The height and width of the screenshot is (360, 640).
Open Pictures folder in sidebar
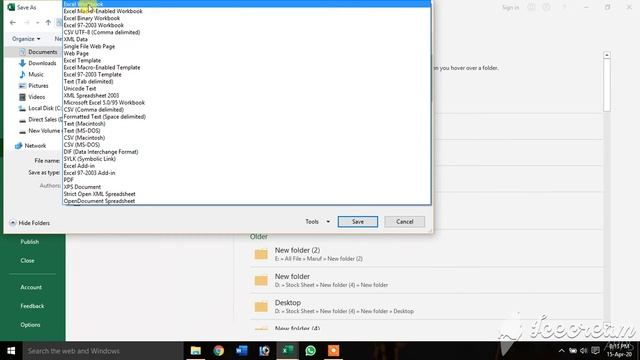tap(33, 86)
